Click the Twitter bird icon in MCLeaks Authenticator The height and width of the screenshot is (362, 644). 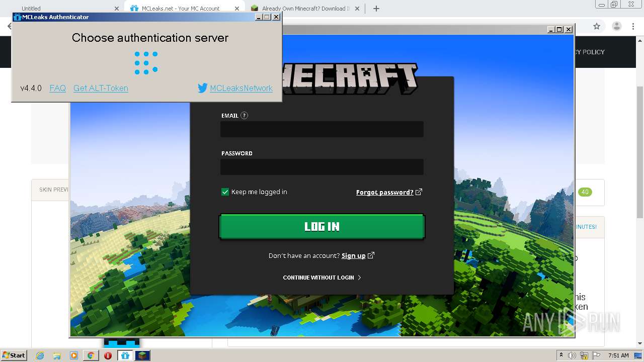[x=202, y=88]
